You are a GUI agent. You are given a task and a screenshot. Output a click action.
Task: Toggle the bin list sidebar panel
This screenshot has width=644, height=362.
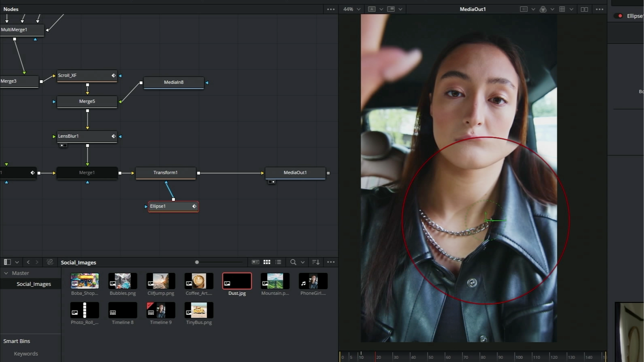point(7,262)
